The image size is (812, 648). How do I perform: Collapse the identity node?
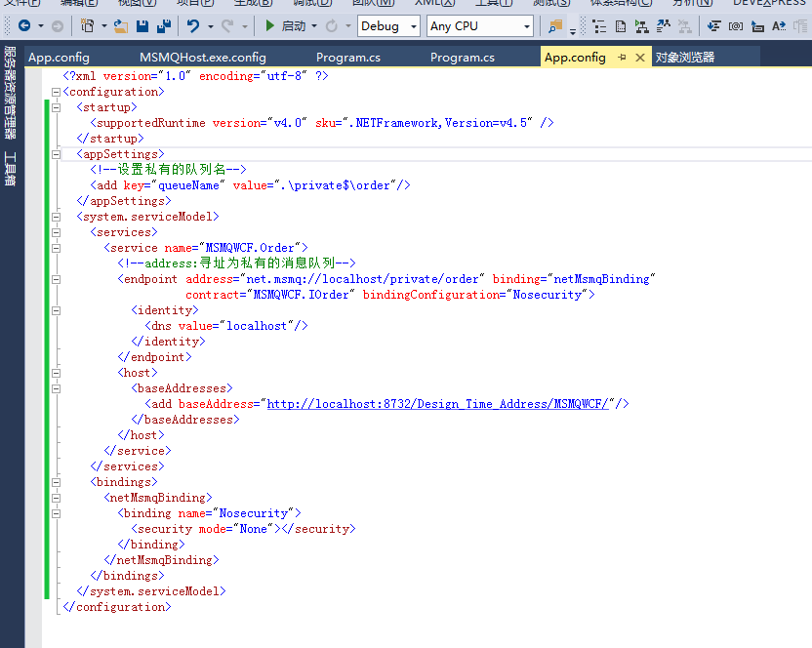point(56,310)
